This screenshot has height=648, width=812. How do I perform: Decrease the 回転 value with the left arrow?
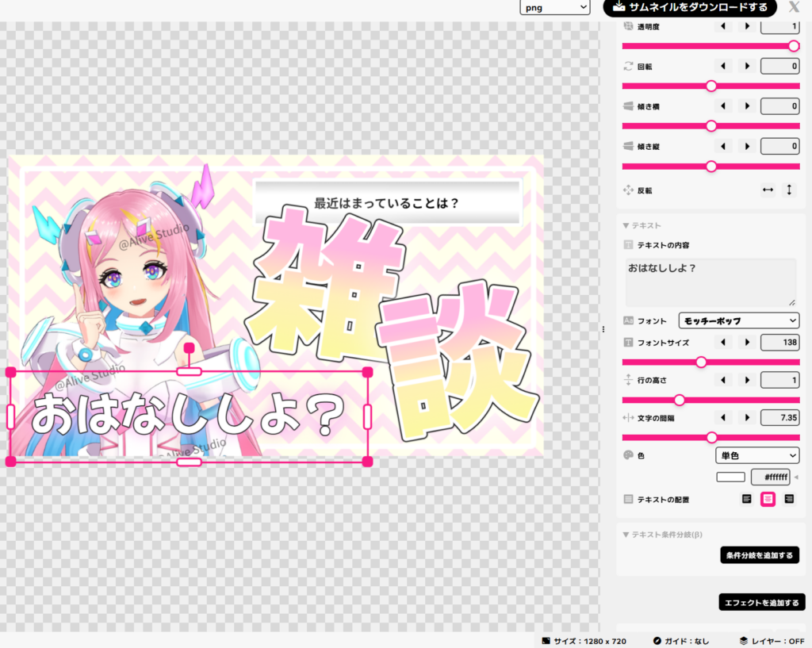pos(723,67)
